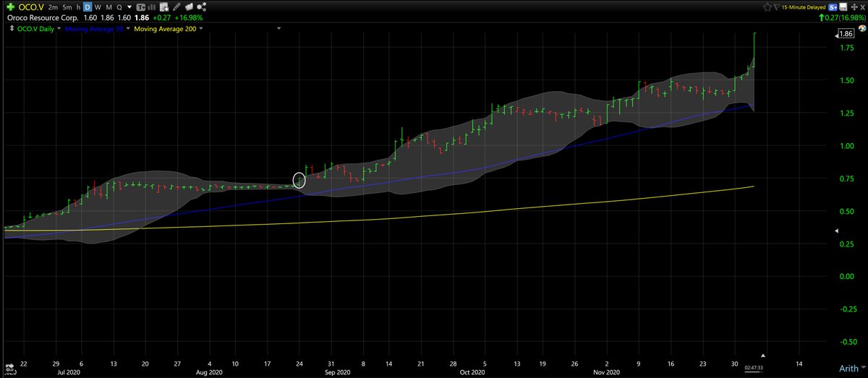This screenshot has width=868, height=378.
Task: Click the left-pointing arrow on price axis
Action: (837, 231)
